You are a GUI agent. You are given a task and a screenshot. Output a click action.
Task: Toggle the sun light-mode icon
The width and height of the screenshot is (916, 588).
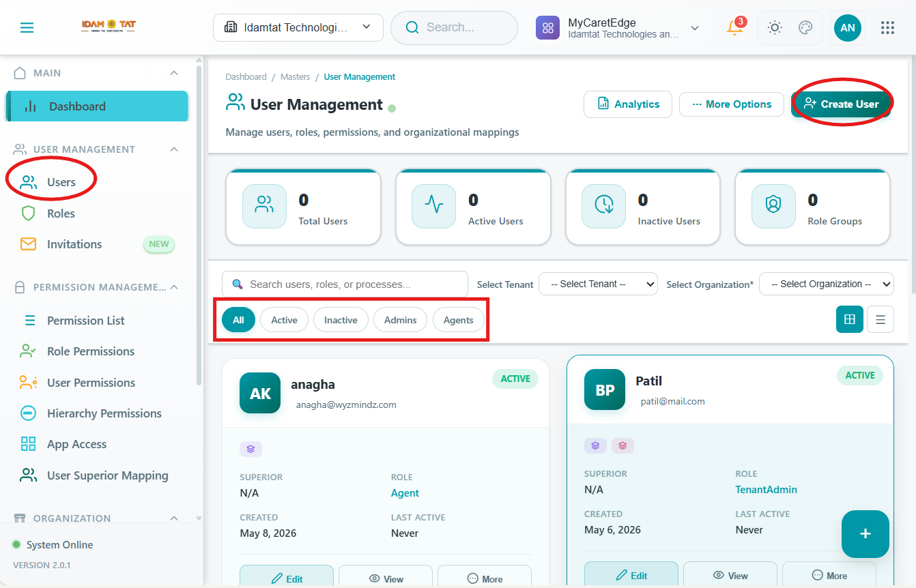(774, 28)
